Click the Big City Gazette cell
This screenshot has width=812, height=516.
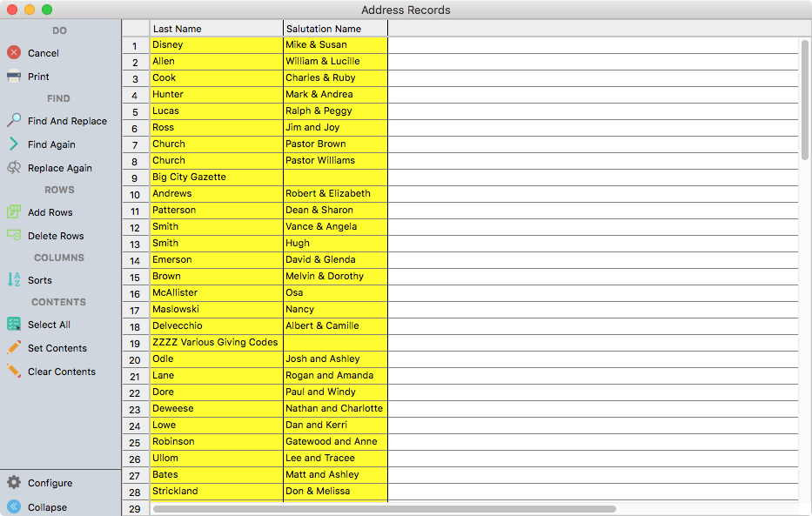(216, 177)
